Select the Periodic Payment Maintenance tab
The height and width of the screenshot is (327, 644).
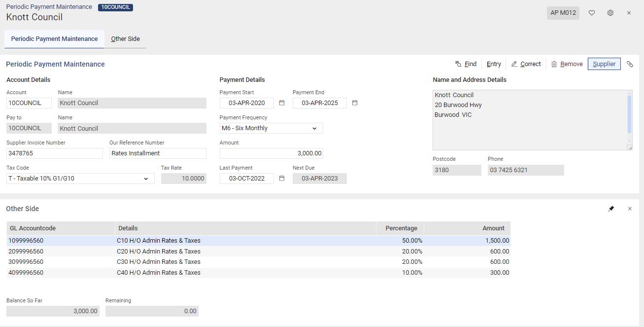(x=54, y=39)
